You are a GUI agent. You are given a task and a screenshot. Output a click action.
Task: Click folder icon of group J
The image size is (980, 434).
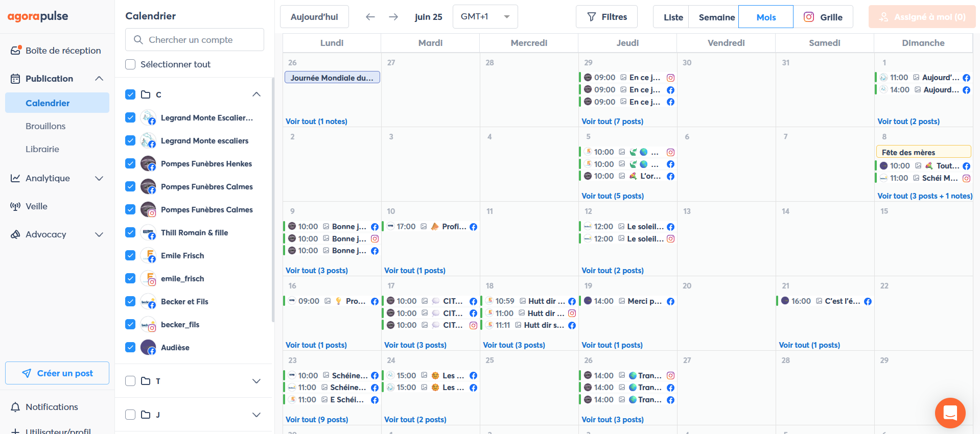coord(146,415)
